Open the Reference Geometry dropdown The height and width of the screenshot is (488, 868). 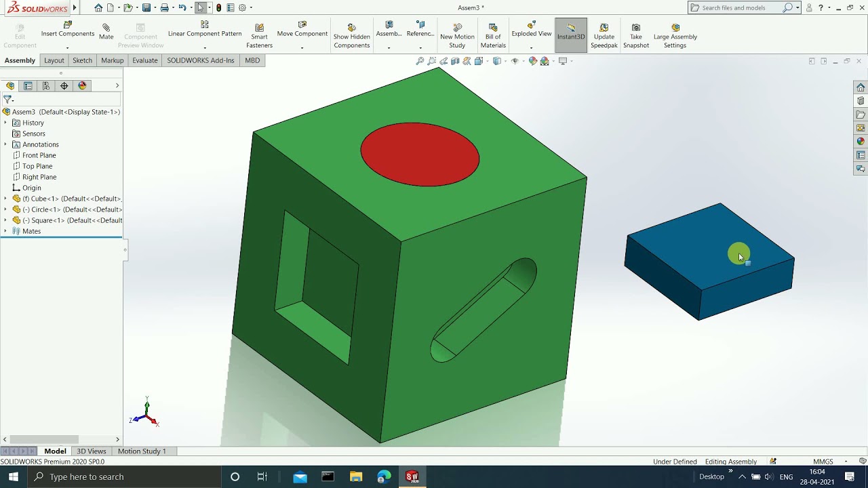(420, 47)
